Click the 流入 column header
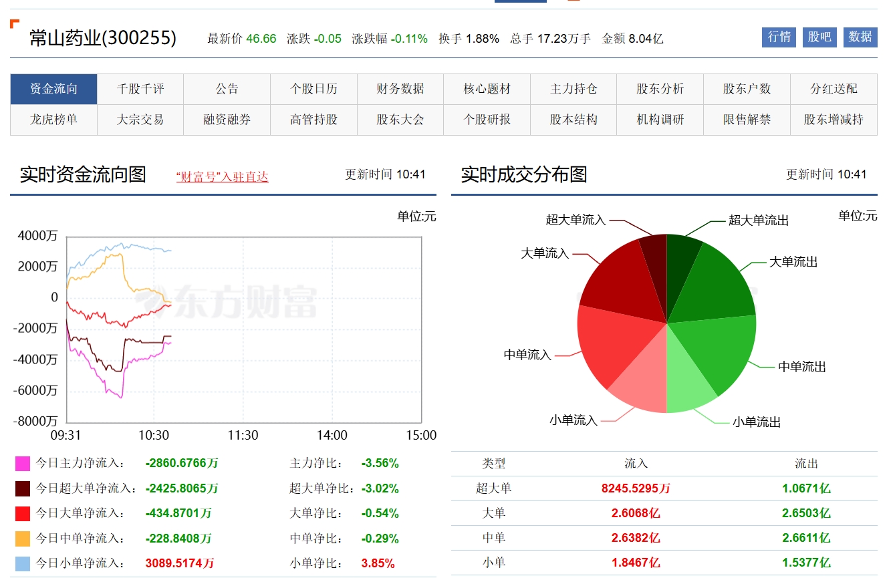The height and width of the screenshot is (588, 895). (x=636, y=464)
